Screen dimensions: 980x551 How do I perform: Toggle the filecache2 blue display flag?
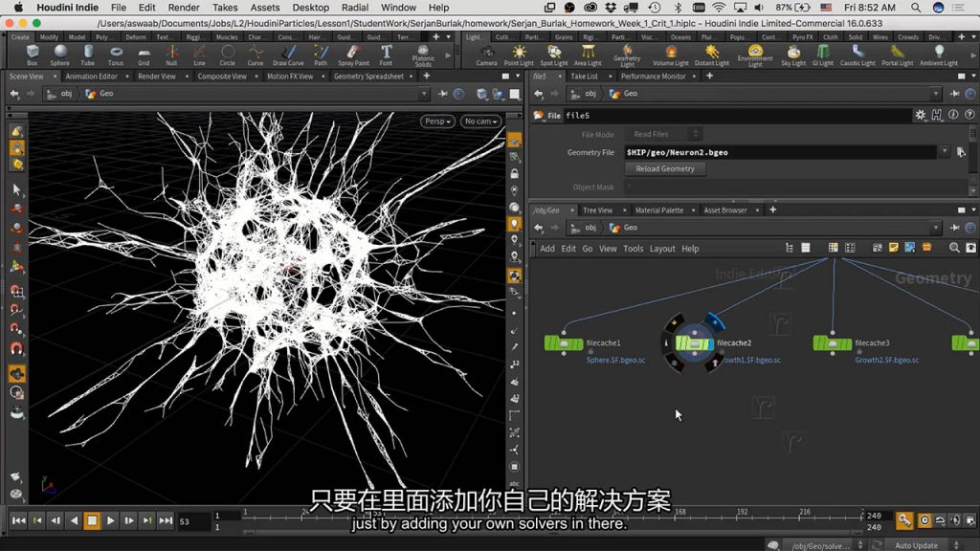coord(714,323)
